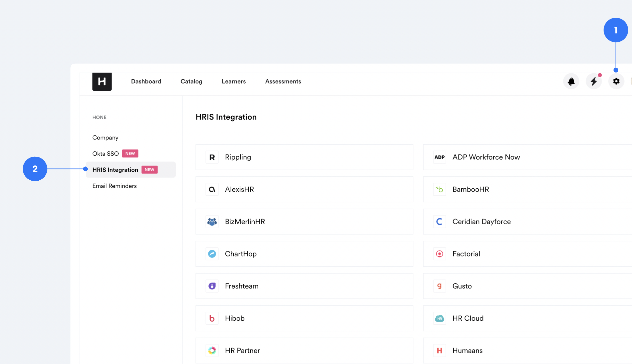This screenshot has height=364, width=632.
Task: Click the AlexisHR logo icon
Action: pos(212,190)
